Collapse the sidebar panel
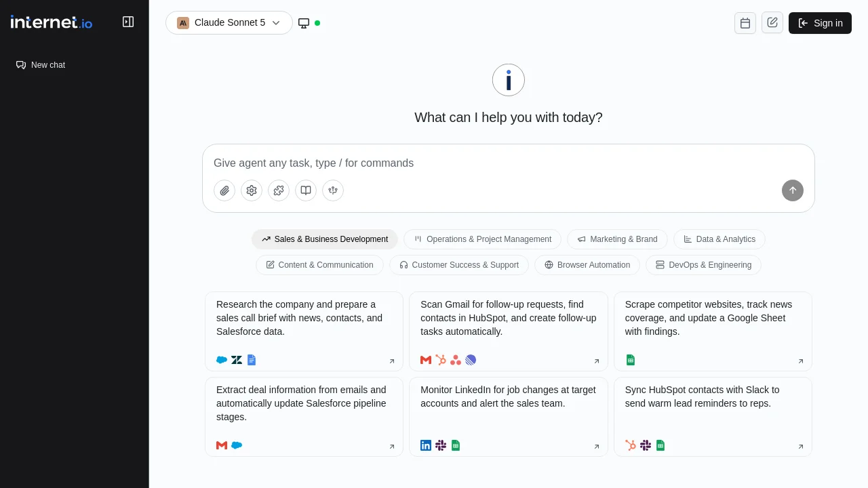This screenshot has height=488, width=868. (128, 22)
